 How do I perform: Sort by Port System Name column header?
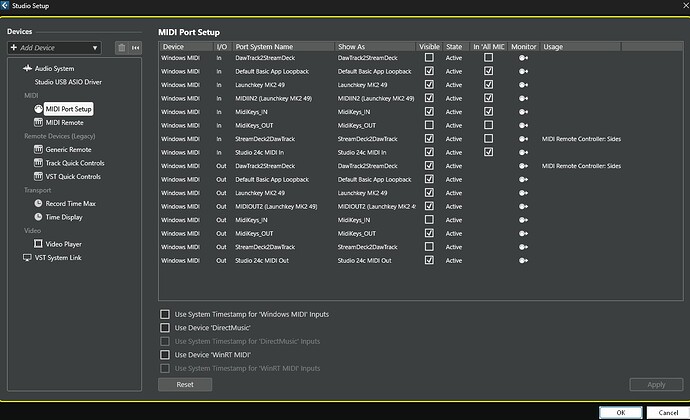coord(283,47)
